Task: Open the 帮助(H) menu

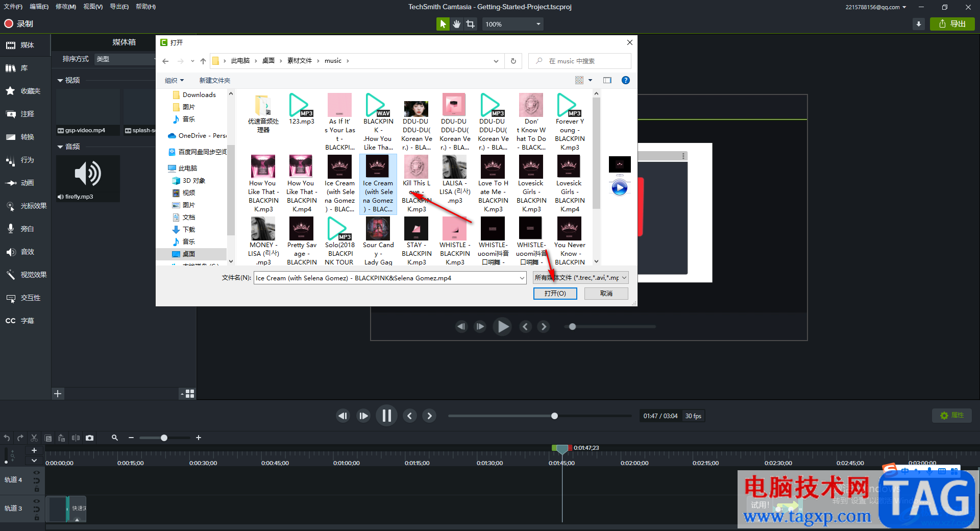Action: 146,7
